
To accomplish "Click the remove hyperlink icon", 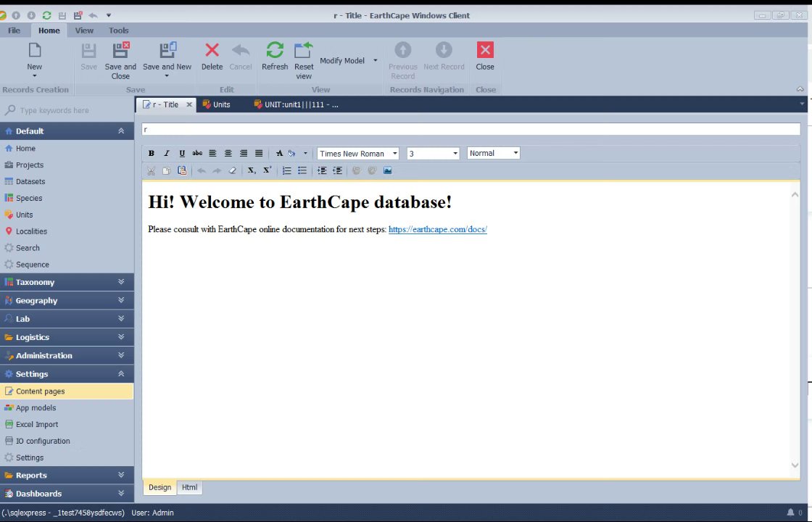I will click(372, 170).
